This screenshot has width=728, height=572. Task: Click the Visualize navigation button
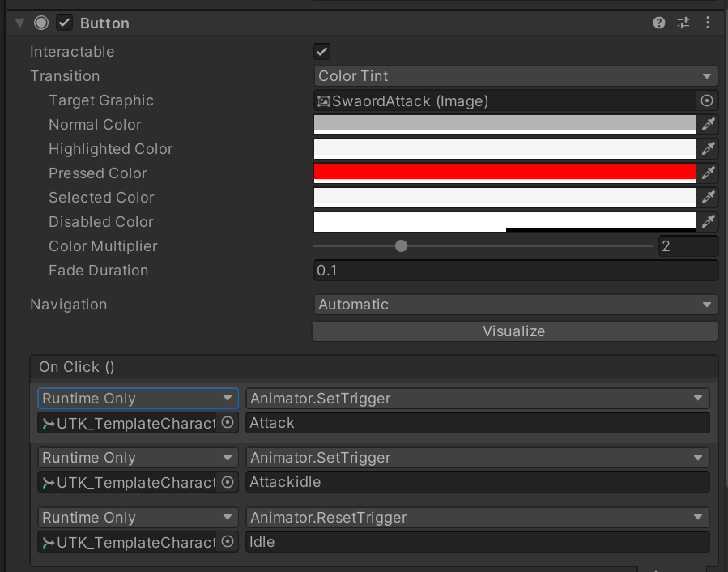[x=515, y=331]
